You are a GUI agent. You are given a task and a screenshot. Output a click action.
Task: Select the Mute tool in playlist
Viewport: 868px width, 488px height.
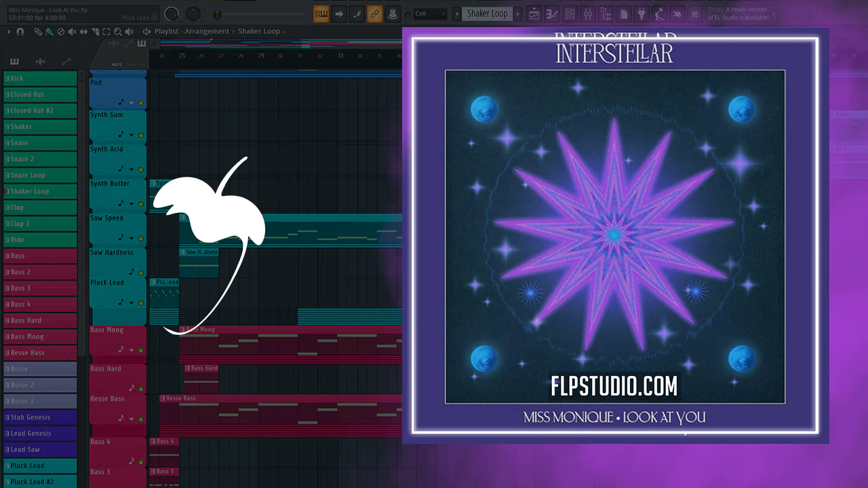73,31
